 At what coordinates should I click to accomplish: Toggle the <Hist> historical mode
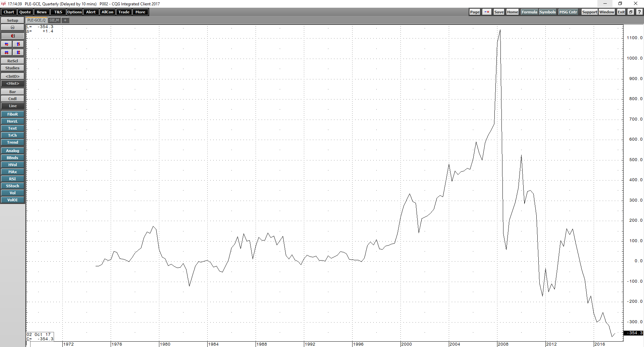12,83
